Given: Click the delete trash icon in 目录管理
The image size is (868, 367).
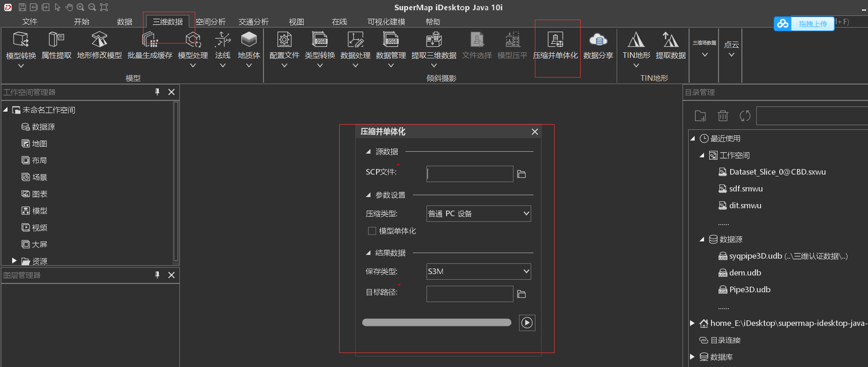Looking at the screenshot, I should point(723,116).
